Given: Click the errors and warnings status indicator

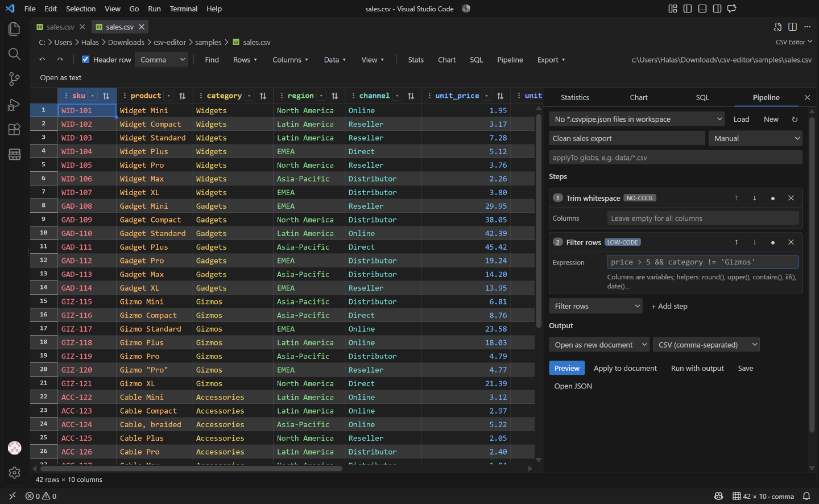Looking at the screenshot, I should [x=41, y=496].
